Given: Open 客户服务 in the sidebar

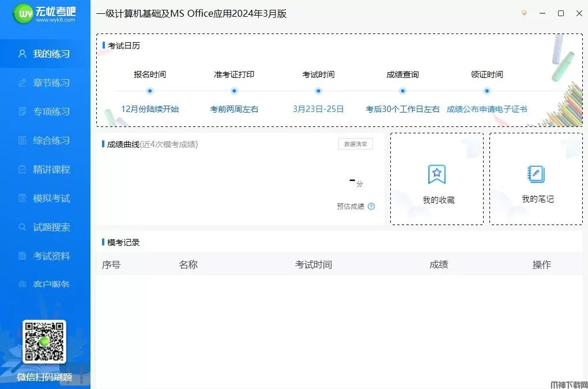Looking at the screenshot, I should [51, 284].
